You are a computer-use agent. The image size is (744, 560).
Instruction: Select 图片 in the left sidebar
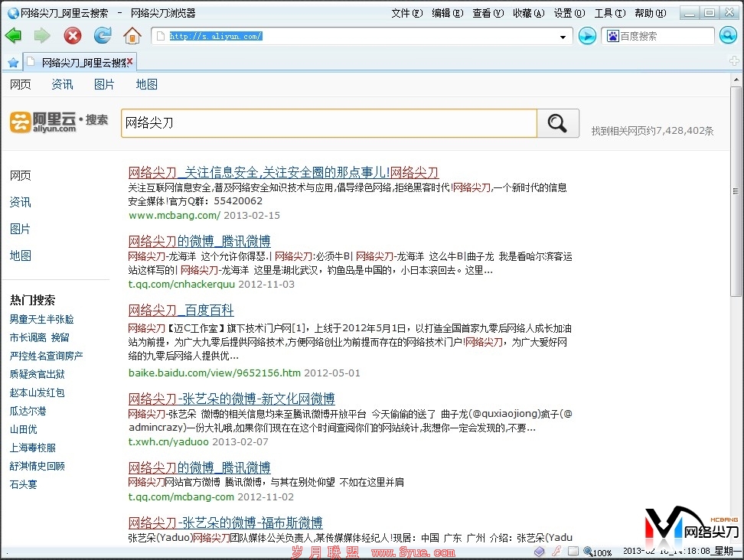point(20,229)
